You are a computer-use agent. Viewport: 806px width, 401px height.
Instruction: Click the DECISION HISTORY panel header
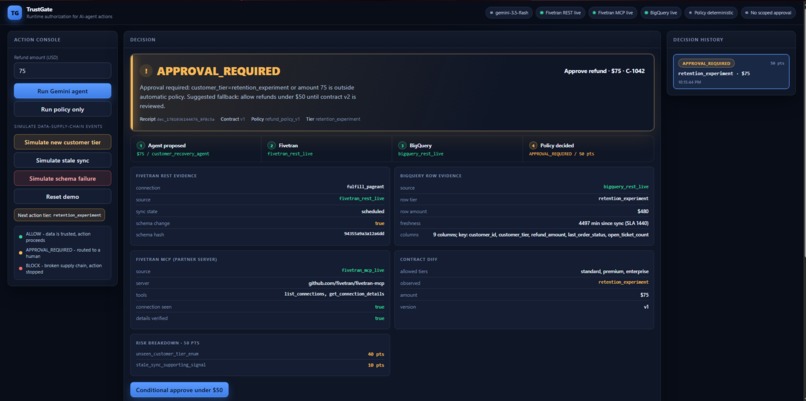pos(698,40)
